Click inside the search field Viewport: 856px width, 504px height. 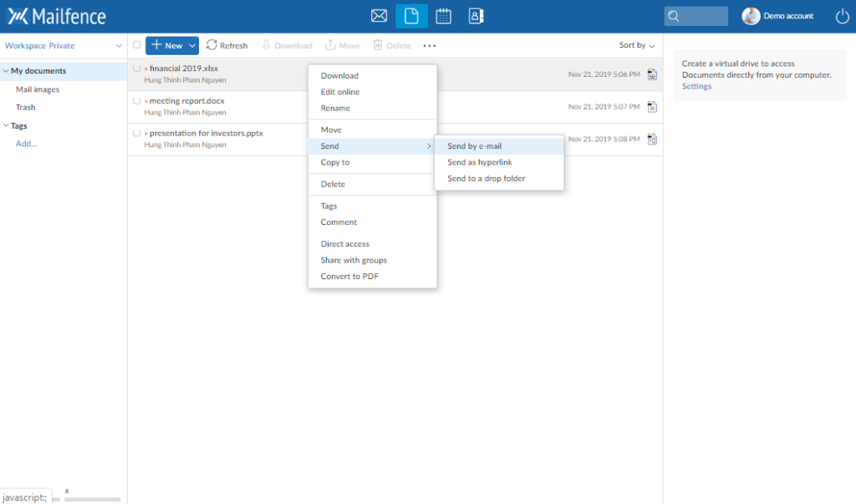(699, 15)
